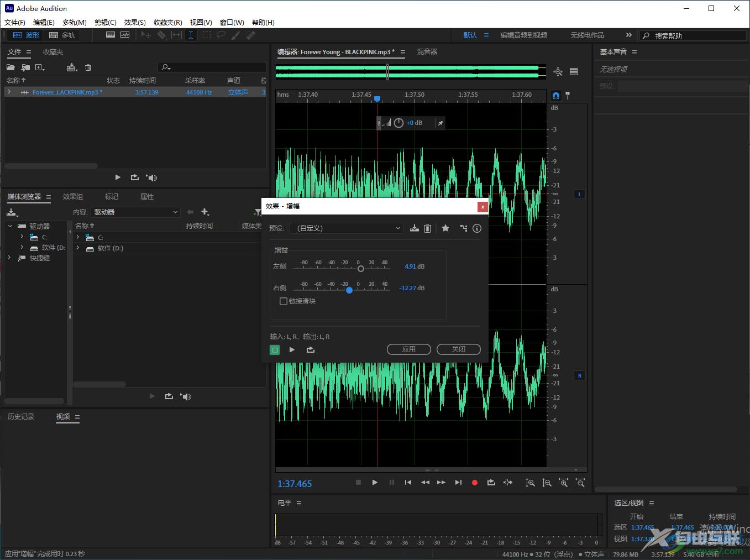
Task: Expand Forever...LACKPINK.mp3 file row
Action: (9, 92)
